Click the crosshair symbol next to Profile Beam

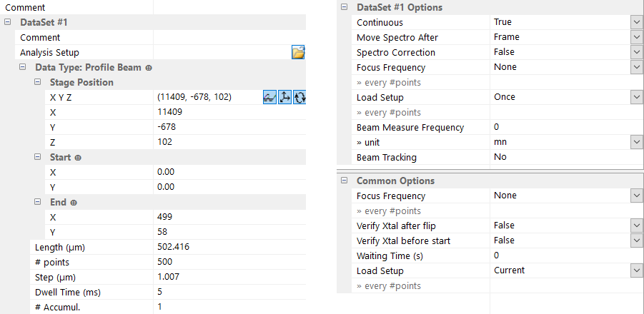click(x=149, y=68)
